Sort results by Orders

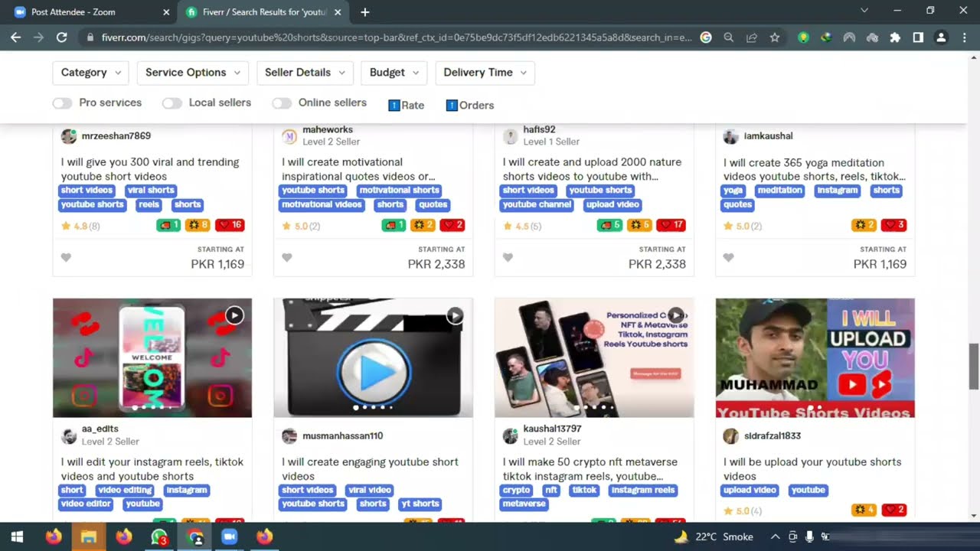click(x=469, y=105)
